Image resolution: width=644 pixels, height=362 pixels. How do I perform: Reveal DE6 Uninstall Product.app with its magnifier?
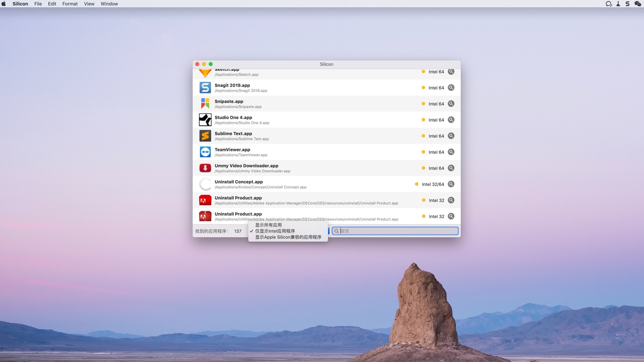451,216
